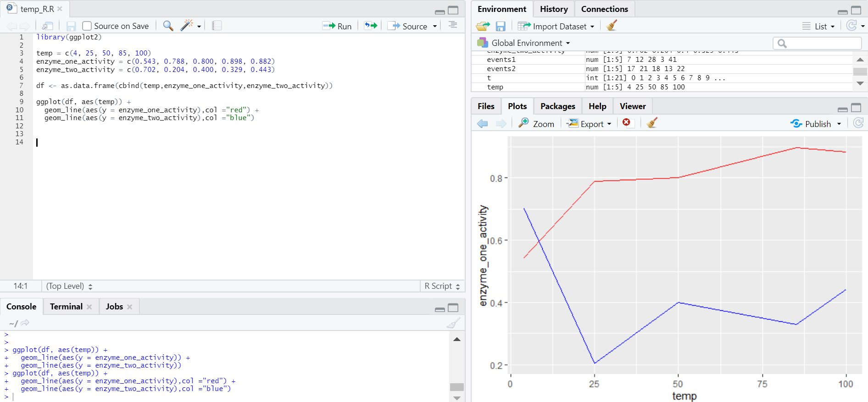Close the Jobs tab

point(129,307)
